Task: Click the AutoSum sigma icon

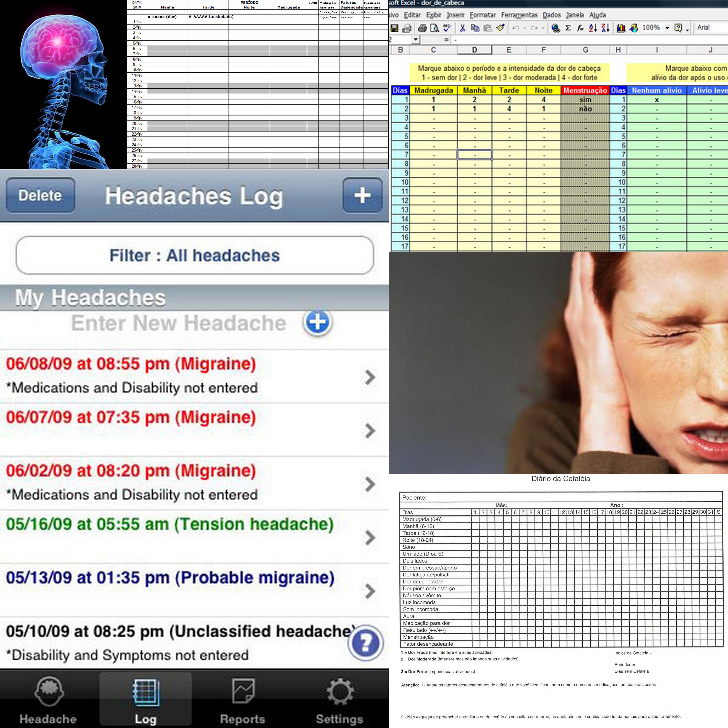Action: (x=568, y=28)
